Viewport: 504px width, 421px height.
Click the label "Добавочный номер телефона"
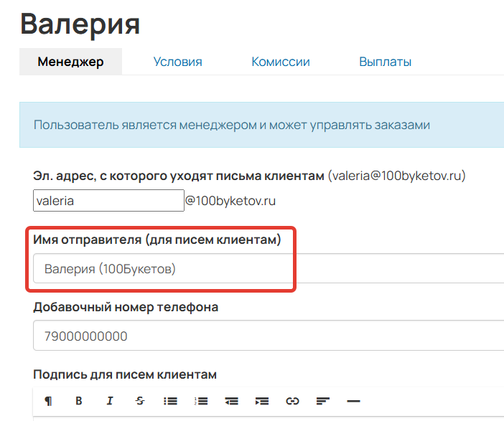(x=126, y=307)
